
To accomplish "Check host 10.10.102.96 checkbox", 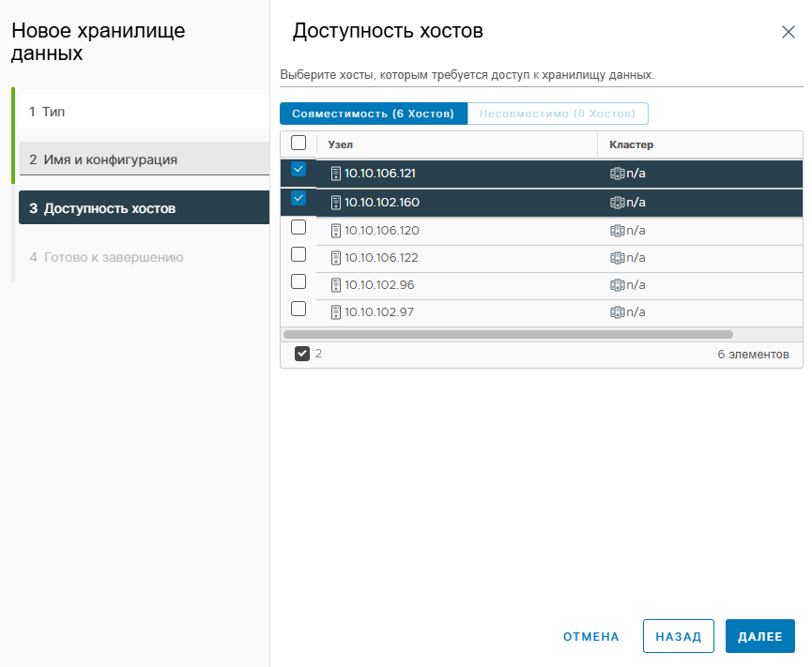I will pyautogui.click(x=299, y=281).
